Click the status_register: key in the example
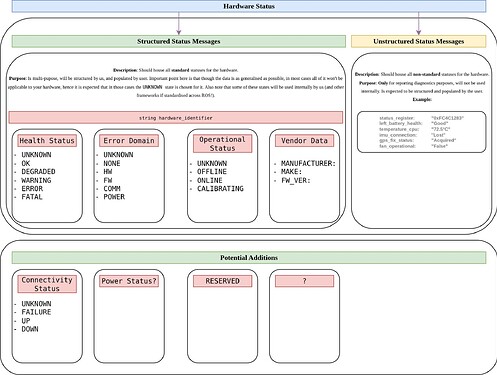 pos(397,118)
